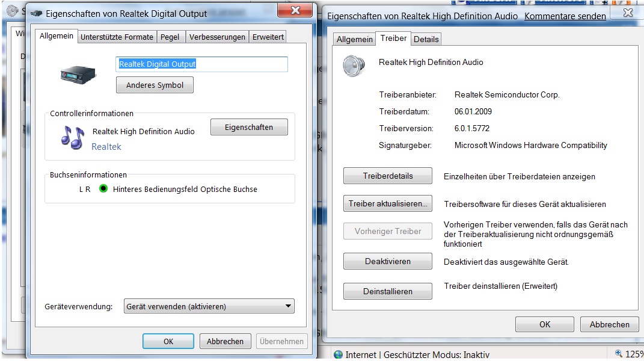Click the Treiberdatum value 06.01.2009
This screenshot has height=361, width=644.
click(x=473, y=111)
